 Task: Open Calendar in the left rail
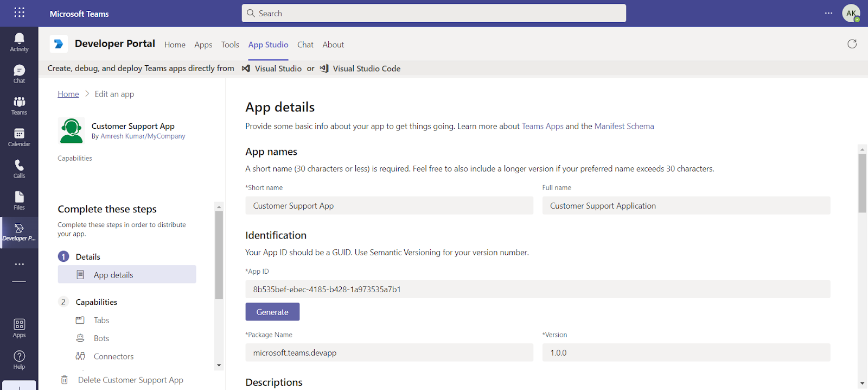point(19,137)
